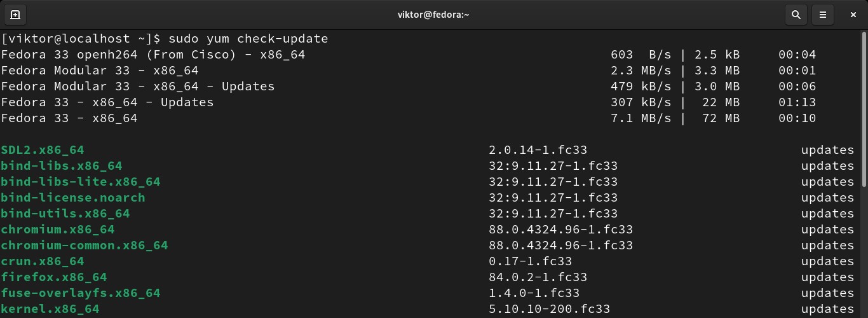Screen dimensions: 868x318
Task: Open a new terminal tab
Action: point(15,14)
